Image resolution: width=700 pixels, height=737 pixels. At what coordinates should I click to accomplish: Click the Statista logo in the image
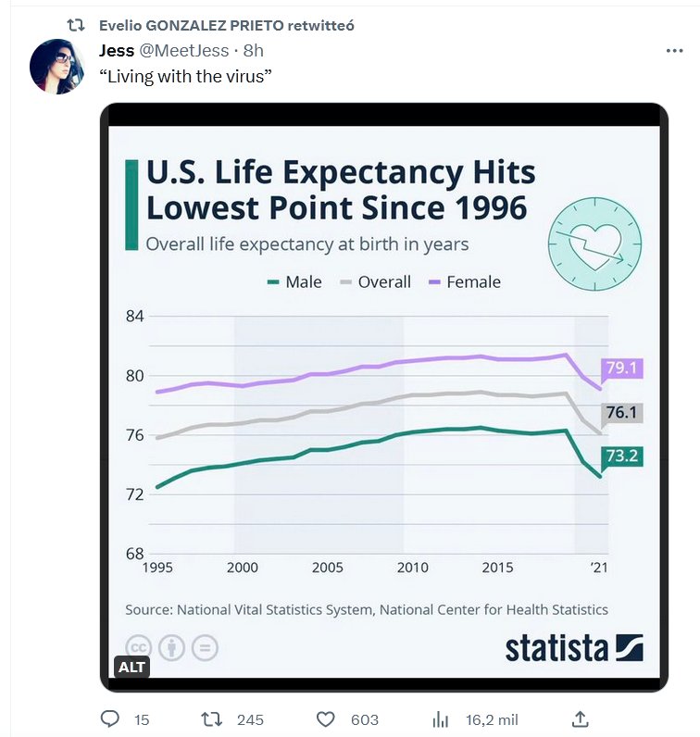(x=573, y=647)
